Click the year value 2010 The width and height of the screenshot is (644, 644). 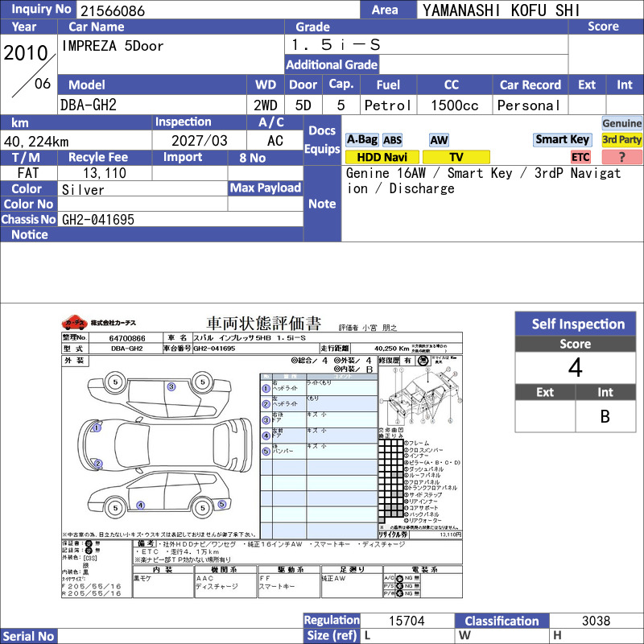[26, 53]
